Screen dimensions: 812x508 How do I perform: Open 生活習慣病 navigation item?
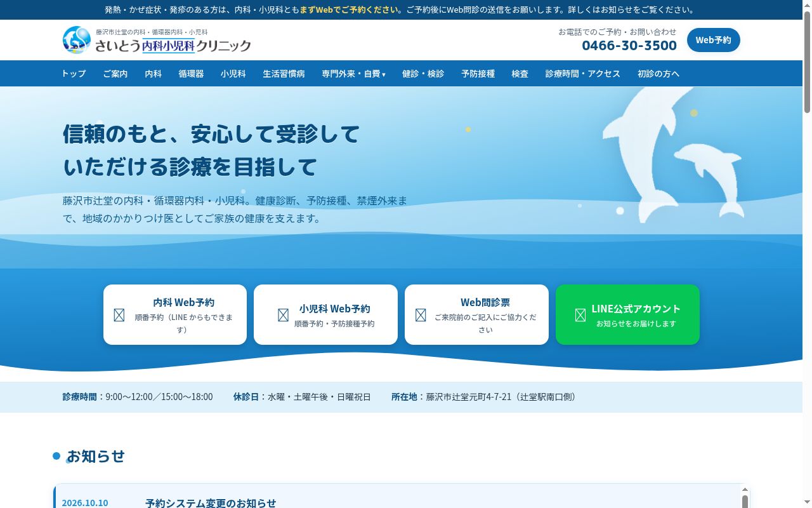point(284,74)
